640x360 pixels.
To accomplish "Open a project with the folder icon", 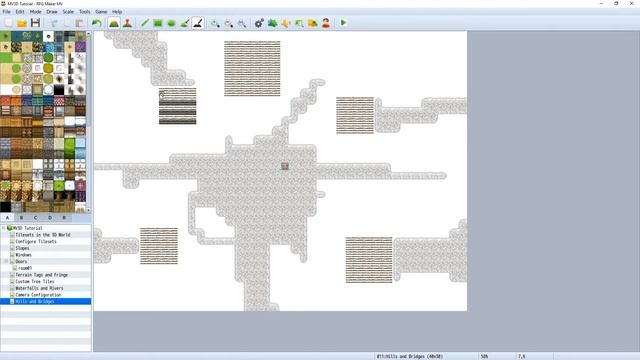I will 22,23.
